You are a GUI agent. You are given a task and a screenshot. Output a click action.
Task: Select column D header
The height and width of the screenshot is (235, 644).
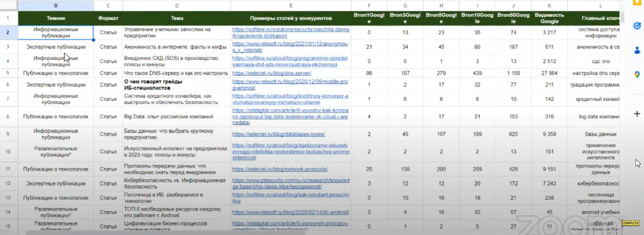(x=177, y=6)
